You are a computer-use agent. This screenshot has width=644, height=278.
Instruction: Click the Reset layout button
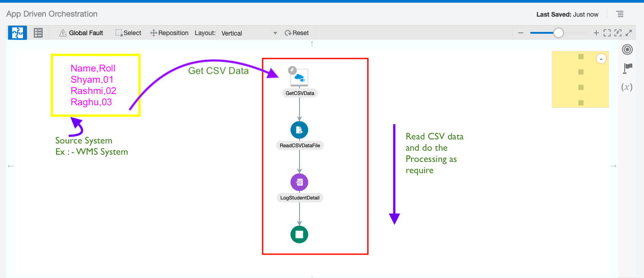(x=297, y=32)
